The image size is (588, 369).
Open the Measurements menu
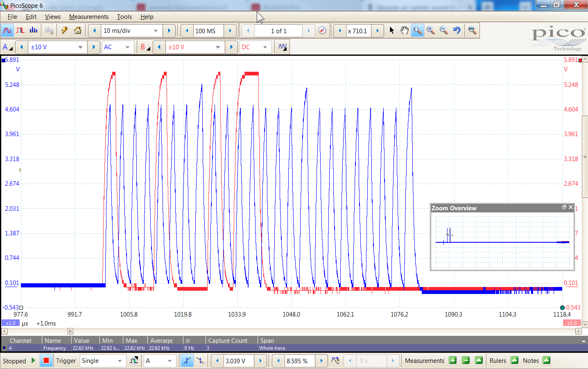(x=89, y=17)
